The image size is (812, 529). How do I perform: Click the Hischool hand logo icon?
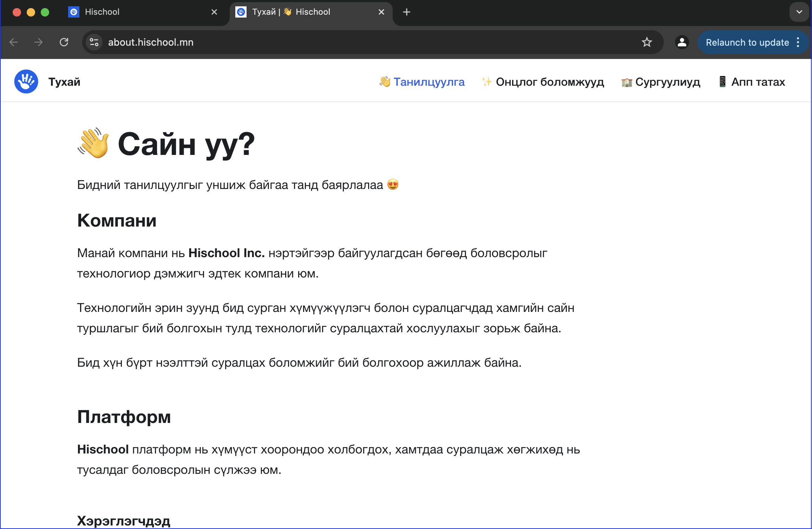tap(26, 81)
